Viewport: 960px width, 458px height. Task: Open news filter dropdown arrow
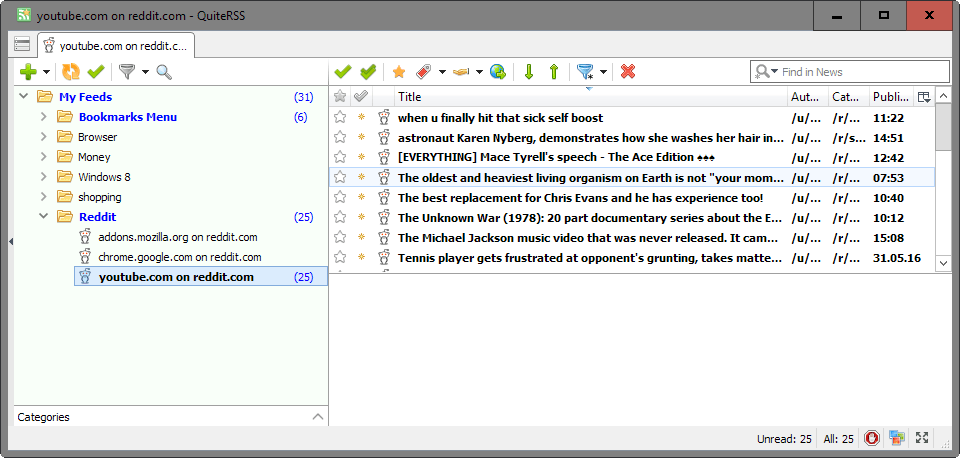click(603, 72)
